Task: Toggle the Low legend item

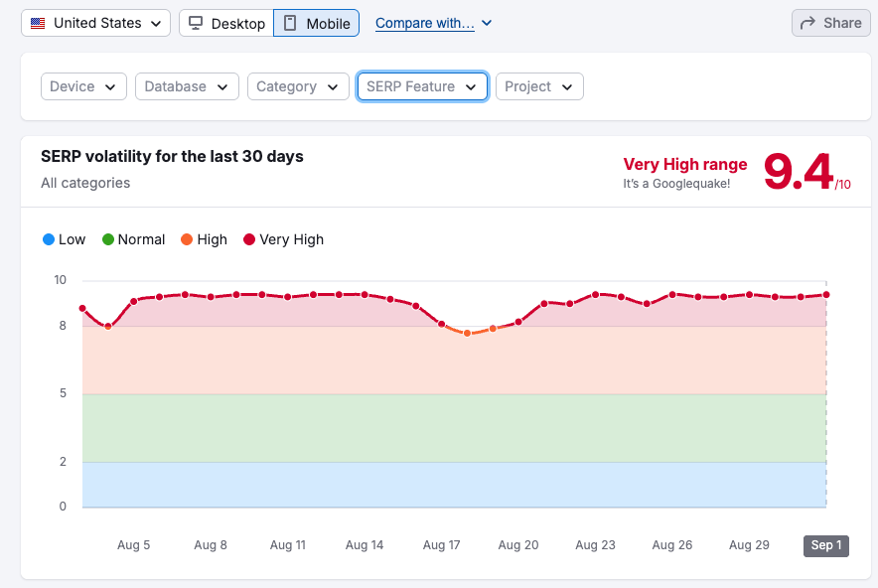Action: pos(65,239)
